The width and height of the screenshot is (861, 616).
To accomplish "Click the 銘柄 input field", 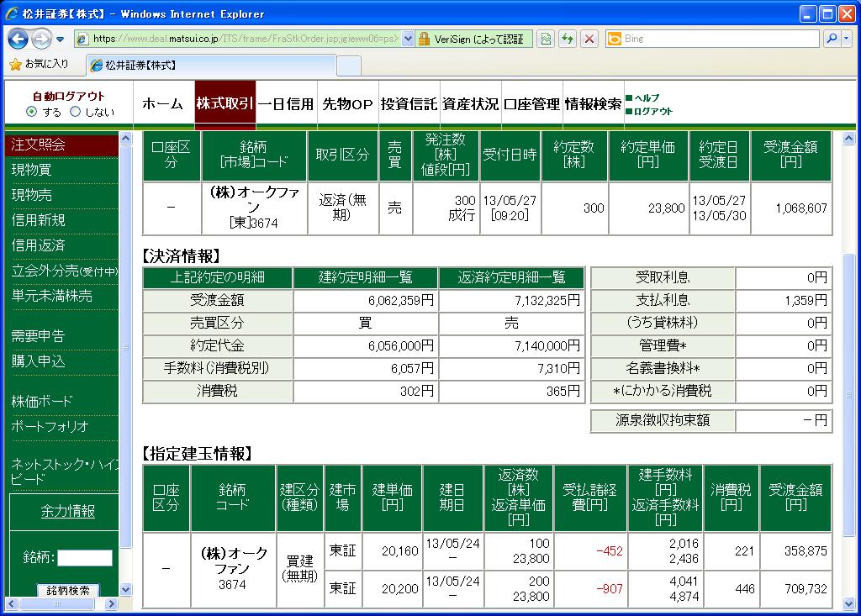I will click(x=84, y=558).
